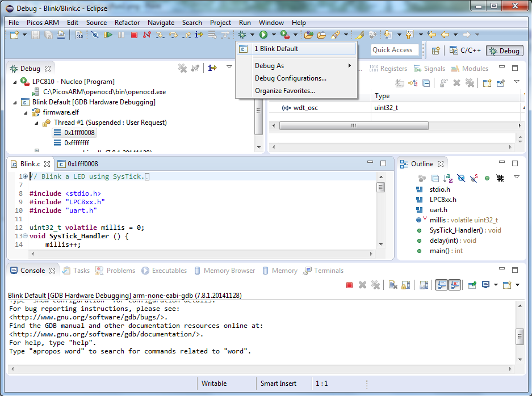This screenshot has height=396, width=532.
Task: Toggle Hide Fields in the Outline toolbar
Action: tap(461, 178)
